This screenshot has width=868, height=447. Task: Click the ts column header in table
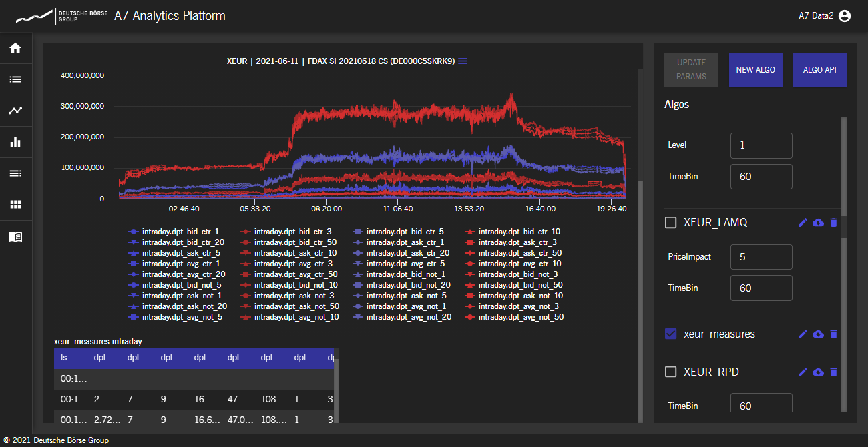coord(64,358)
